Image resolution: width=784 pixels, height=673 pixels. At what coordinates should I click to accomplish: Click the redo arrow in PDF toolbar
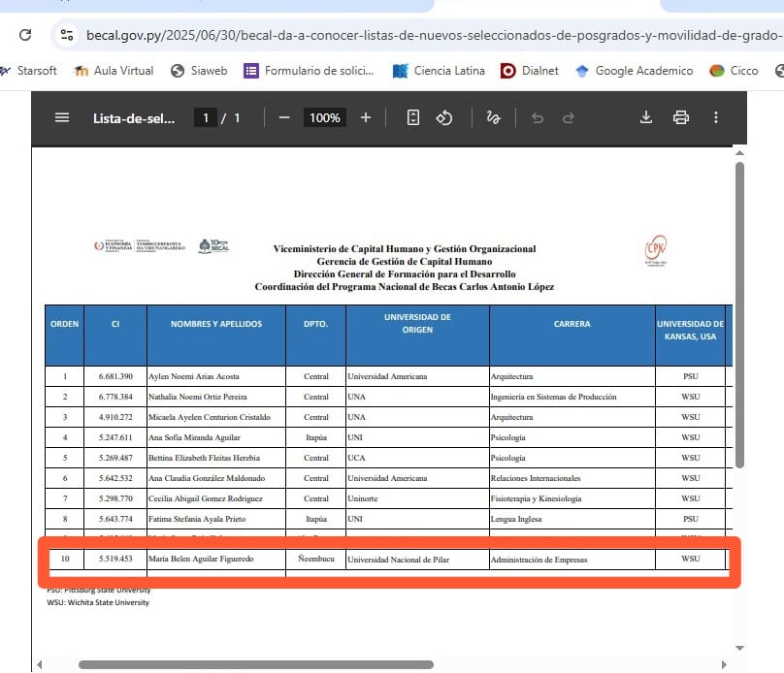pos(568,118)
